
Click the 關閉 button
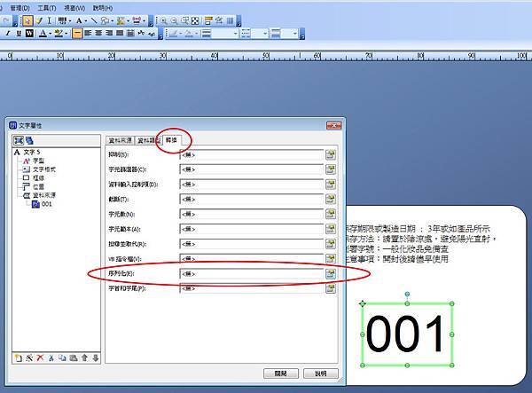(x=281, y=373)
